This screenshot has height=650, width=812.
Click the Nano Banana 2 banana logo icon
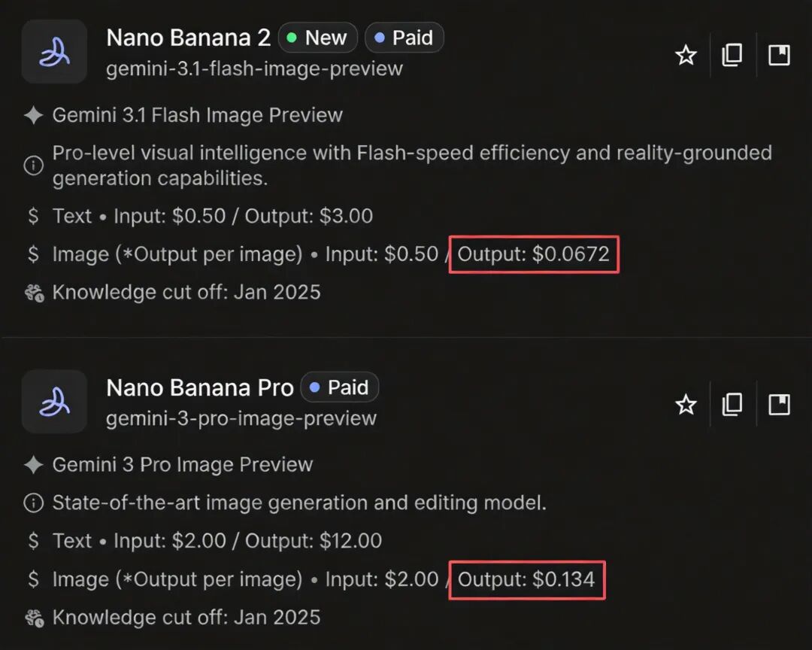(x=54, y=52)
